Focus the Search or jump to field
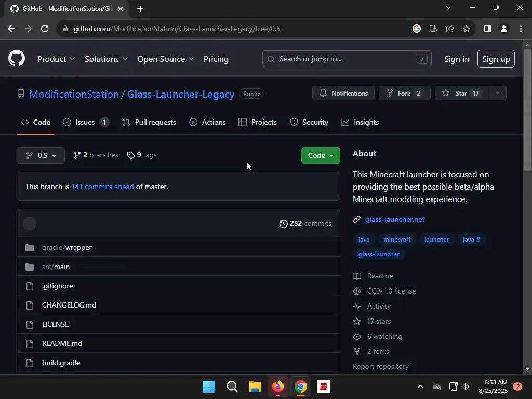This screenshot has height=399, width=532. click(347, 59)
